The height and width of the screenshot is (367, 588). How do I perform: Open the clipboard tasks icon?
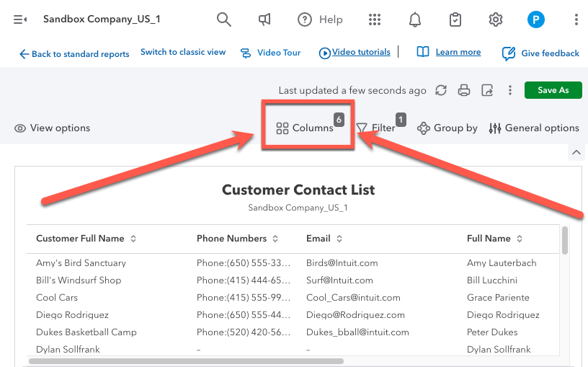click(x=455, y=19)
